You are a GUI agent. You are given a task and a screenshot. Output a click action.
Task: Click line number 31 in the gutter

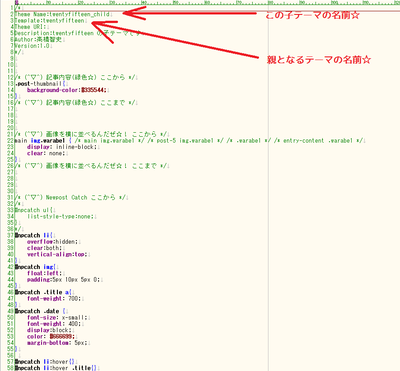[11, 197]
